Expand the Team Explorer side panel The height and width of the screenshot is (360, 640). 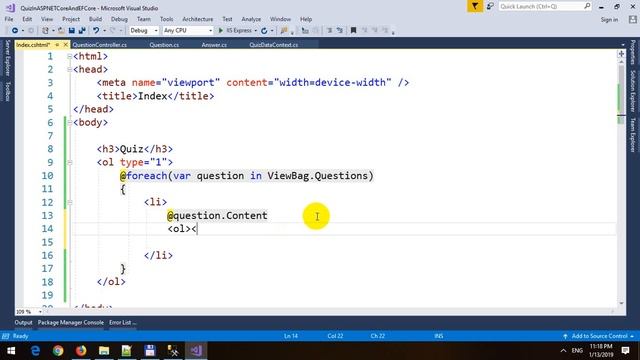(x=633, y=135)
